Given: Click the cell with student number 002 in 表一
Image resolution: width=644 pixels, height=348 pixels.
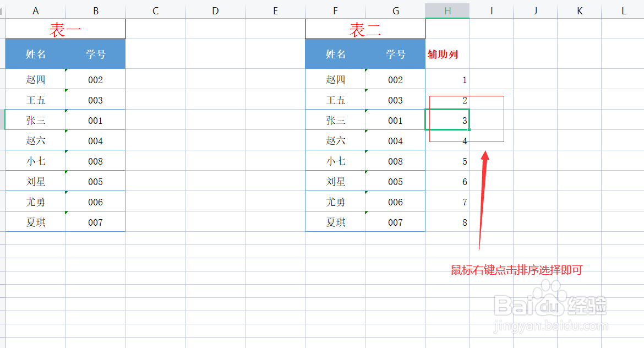Looking at the screenshot, I should pos(95,79).
